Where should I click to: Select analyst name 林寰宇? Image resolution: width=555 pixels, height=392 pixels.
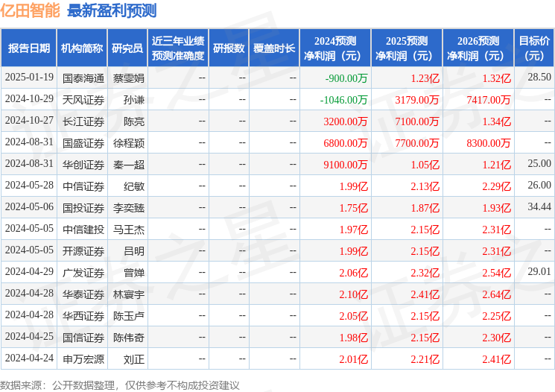[x=128, y=294]
